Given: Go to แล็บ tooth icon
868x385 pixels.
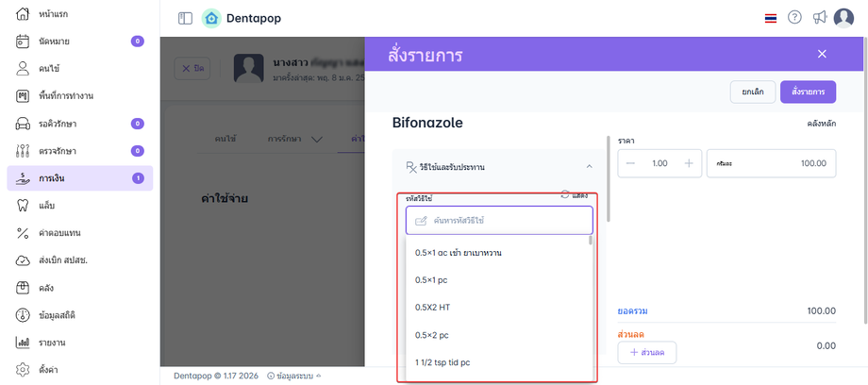Looking at the screenshot, I should click(24, 205).
